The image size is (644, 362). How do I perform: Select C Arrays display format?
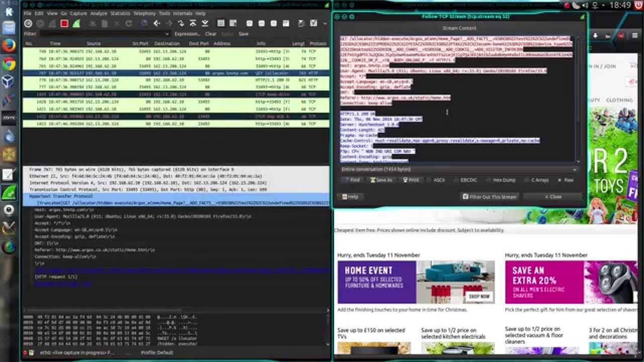536,180
